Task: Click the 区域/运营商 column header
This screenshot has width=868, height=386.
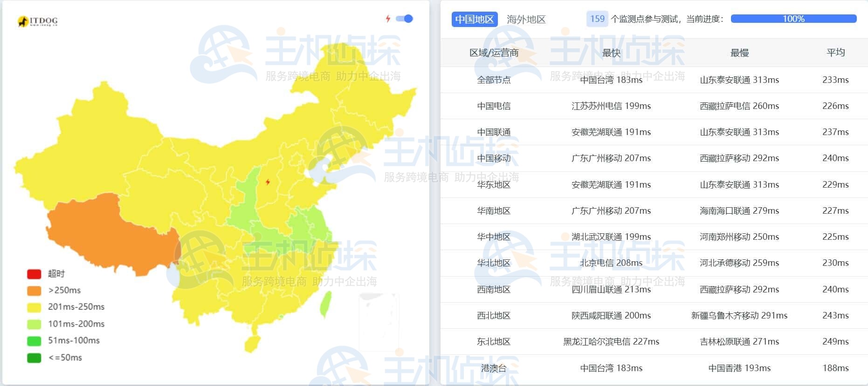Action: coord(494,53)
